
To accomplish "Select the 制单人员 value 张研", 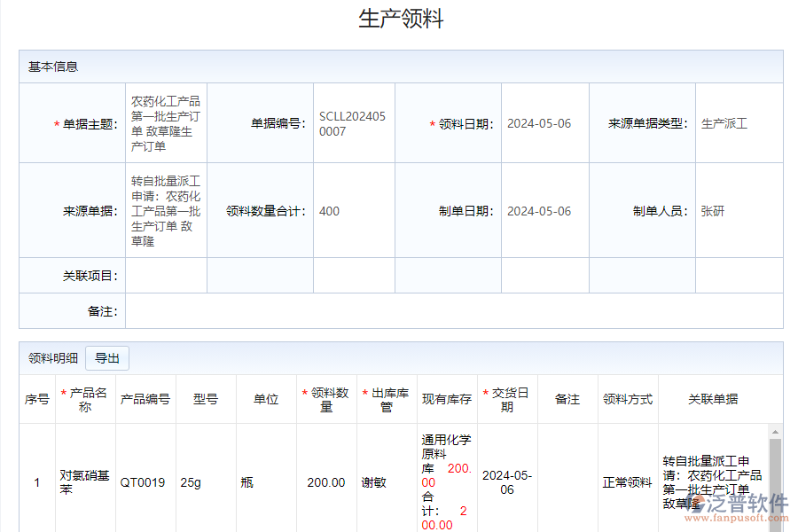I will tap(710, 211).
